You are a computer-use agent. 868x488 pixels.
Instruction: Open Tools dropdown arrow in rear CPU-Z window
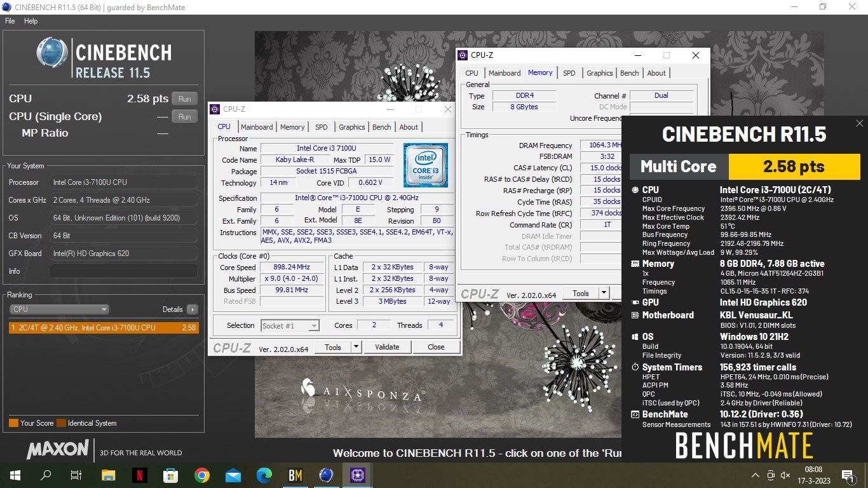(x=604, y=293)
